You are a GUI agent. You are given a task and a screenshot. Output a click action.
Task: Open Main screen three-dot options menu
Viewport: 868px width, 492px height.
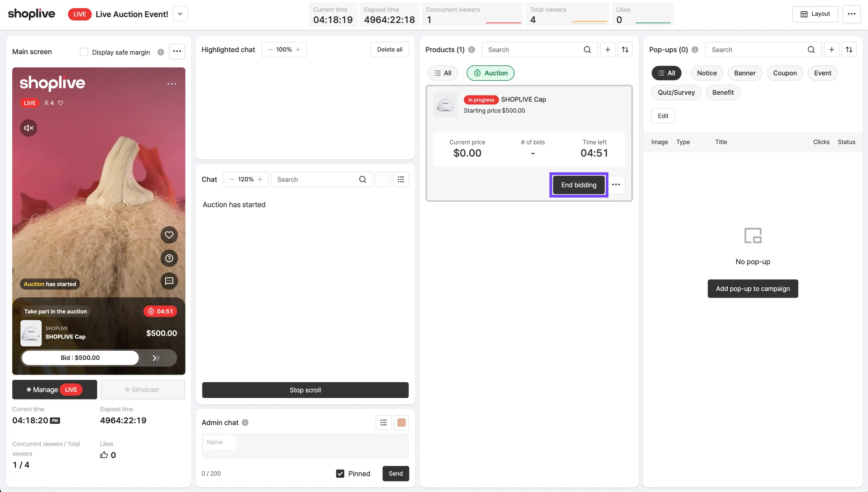tap(177, 51)
